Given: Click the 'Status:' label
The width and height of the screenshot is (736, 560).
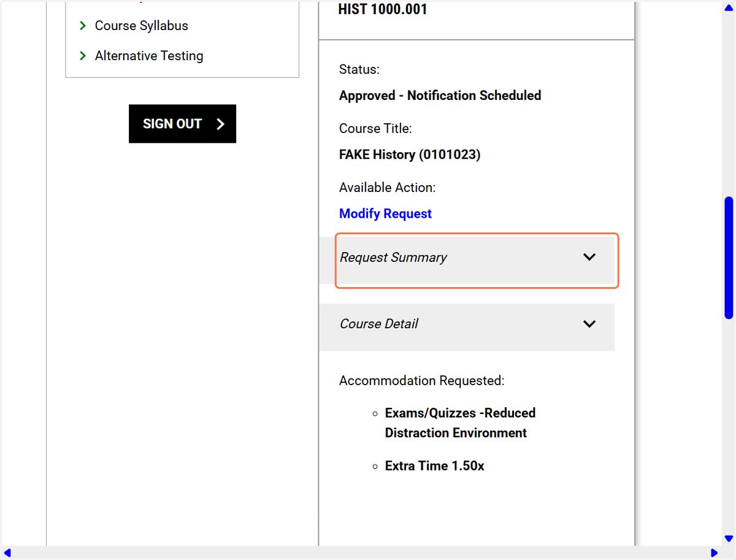Looking at the screenshot, I should point(359,70).
